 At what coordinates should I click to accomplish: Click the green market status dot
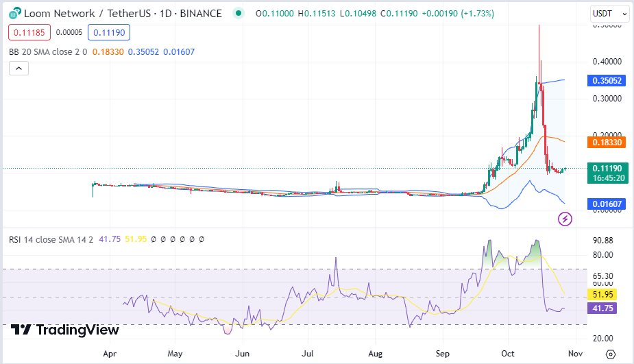[x=239, y=13]
